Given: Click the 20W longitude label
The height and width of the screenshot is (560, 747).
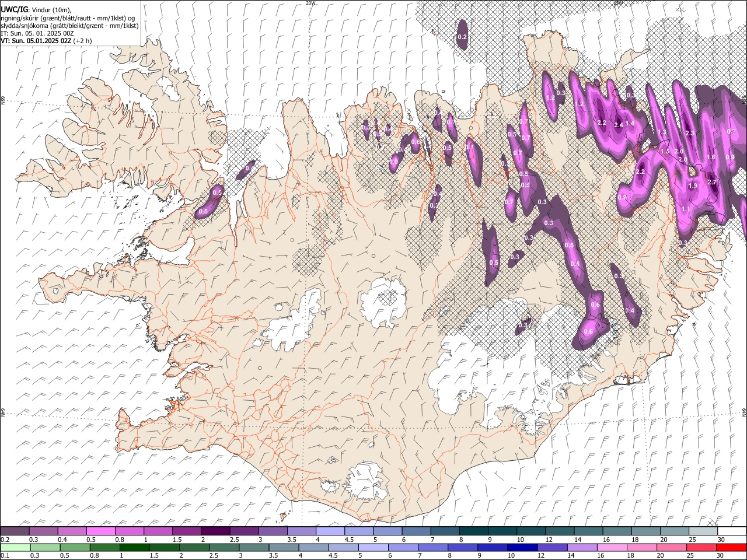Looking at the screenshot, I should pyautogui.click(x=310, y=2).
